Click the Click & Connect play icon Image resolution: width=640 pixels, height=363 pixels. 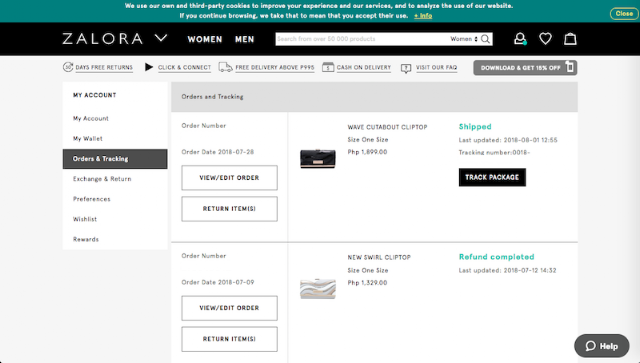tap(149, 67)
